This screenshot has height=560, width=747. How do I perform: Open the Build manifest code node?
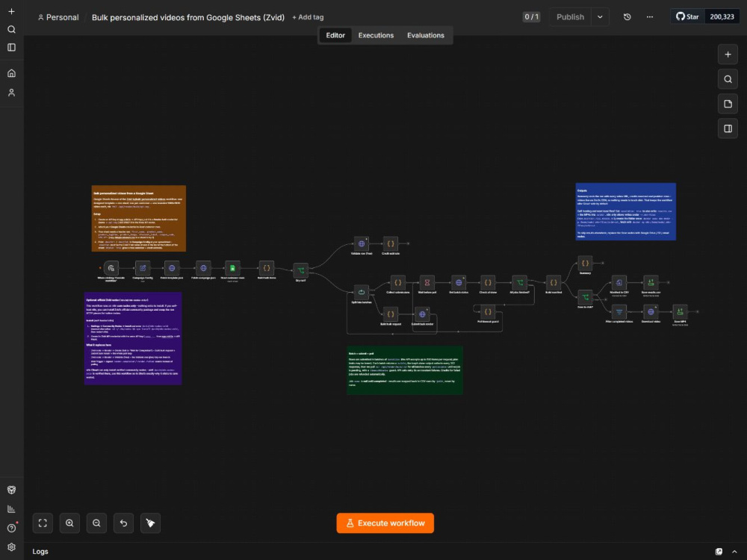tap(553, 282)
